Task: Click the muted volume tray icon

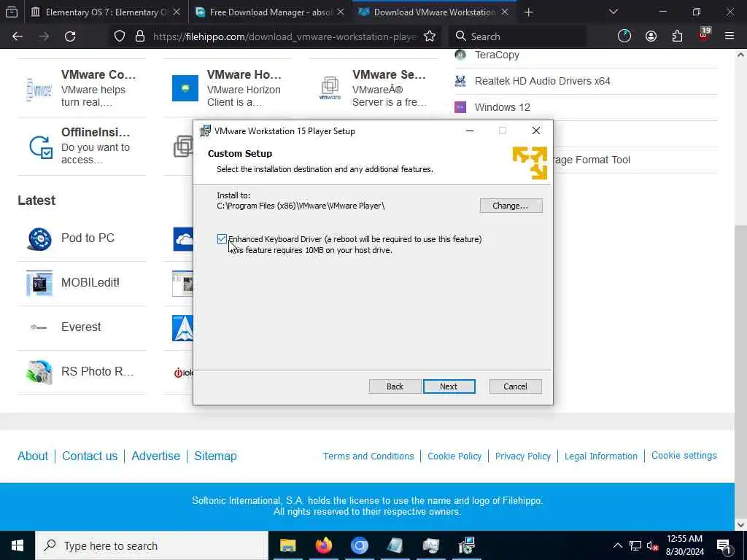Action: click(653, 545)
